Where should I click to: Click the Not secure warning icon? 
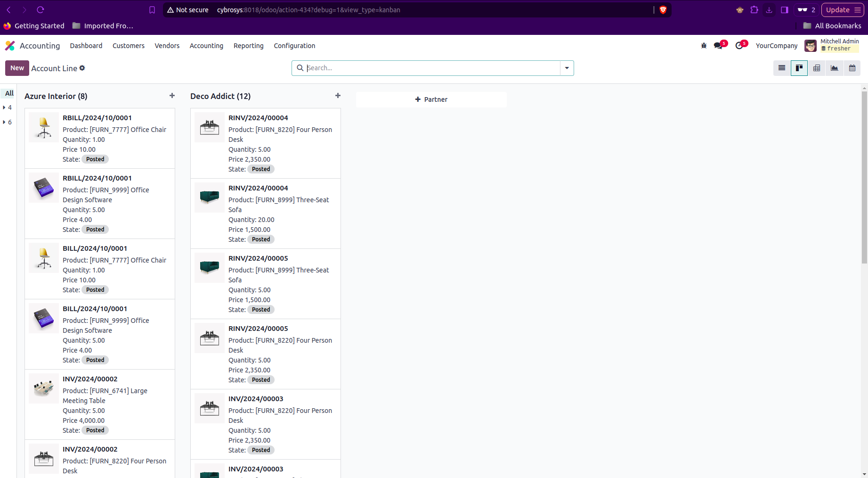click(x=170, y=10)
